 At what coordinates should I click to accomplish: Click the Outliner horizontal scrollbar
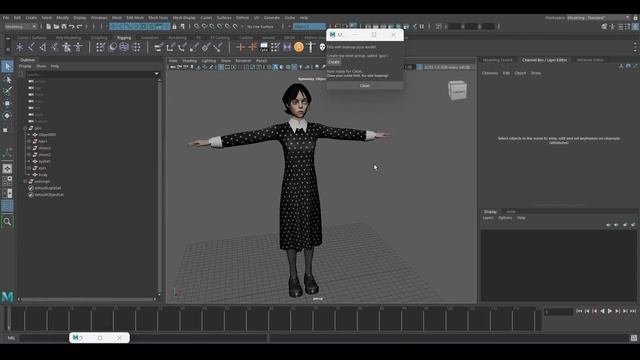tap(87, 299)
